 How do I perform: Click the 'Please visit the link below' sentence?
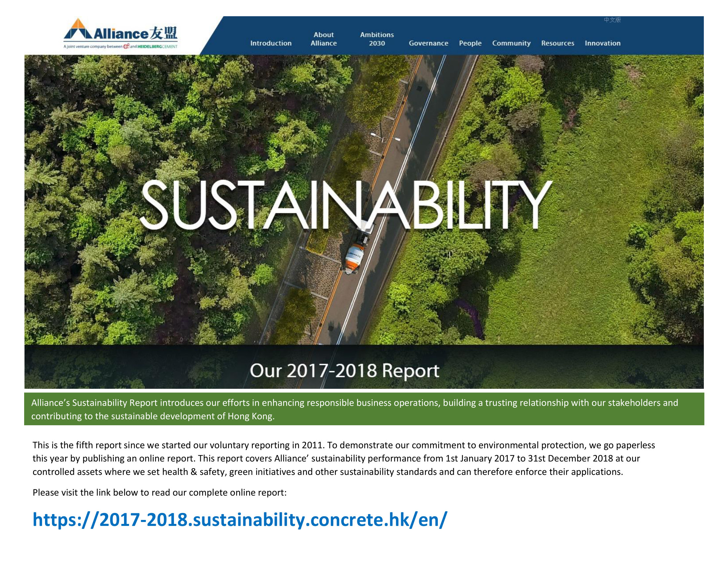tap(159, 493)
